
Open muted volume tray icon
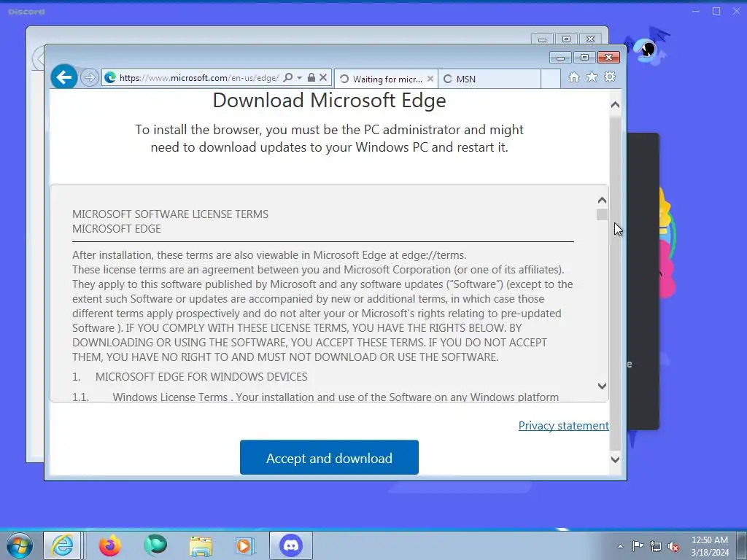tap(673, 547)
